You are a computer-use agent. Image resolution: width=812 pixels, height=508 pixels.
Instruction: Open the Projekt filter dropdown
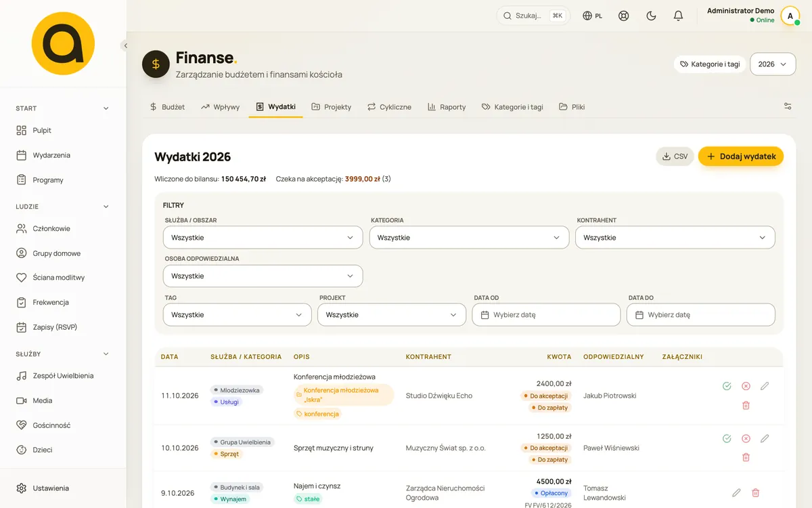tap(392, 315)
